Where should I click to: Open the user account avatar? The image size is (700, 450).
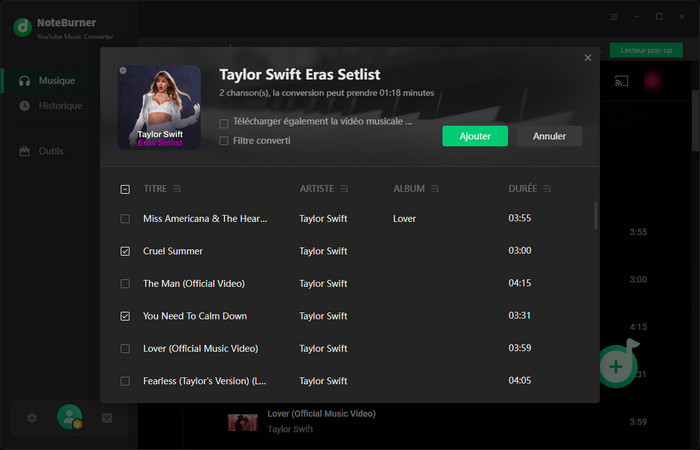tap(69, 417)
